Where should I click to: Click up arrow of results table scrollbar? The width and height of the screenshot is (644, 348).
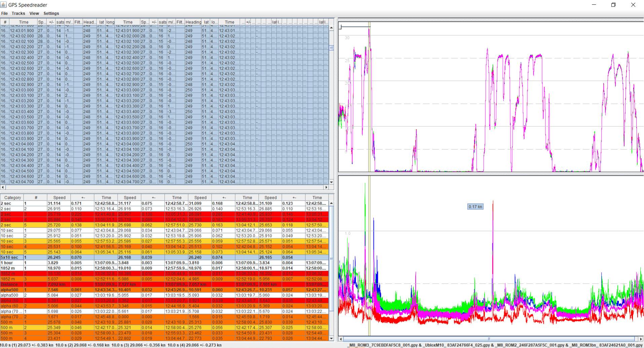tap(331, 203)
